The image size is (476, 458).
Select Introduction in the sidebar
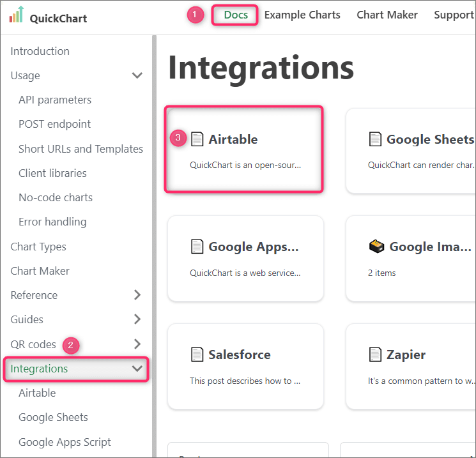[x=40, y=51]
